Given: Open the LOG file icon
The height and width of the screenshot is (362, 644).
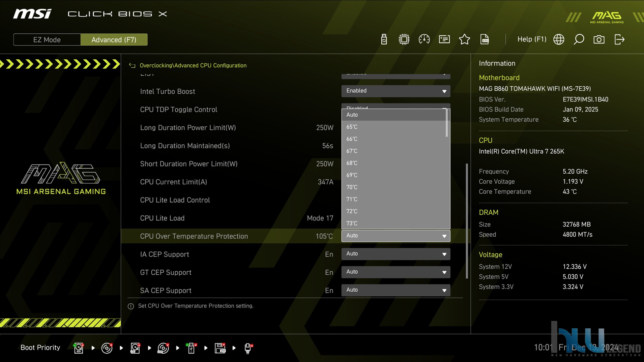Looking at the screenshot, I should click(485, 39).
